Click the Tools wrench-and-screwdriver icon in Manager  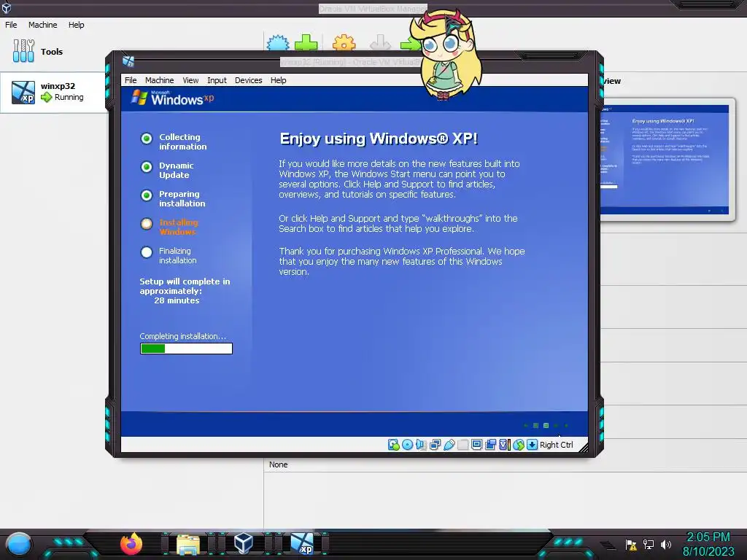pos(23,51)
